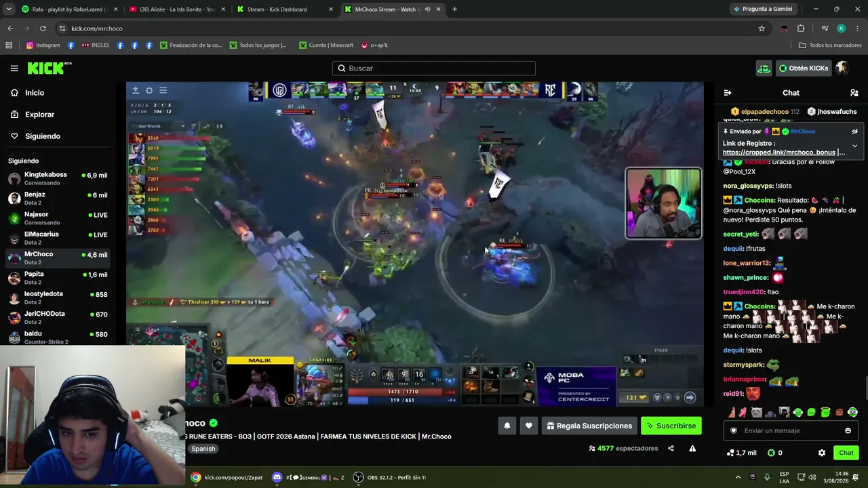
Task: Open a new browser tab
Action: click(454, 9)
